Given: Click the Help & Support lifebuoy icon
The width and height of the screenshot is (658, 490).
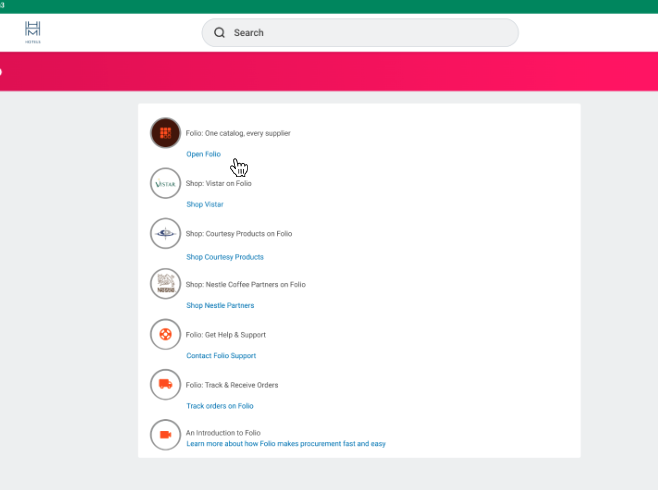Looking at the screenshot, I should (165, 334).
